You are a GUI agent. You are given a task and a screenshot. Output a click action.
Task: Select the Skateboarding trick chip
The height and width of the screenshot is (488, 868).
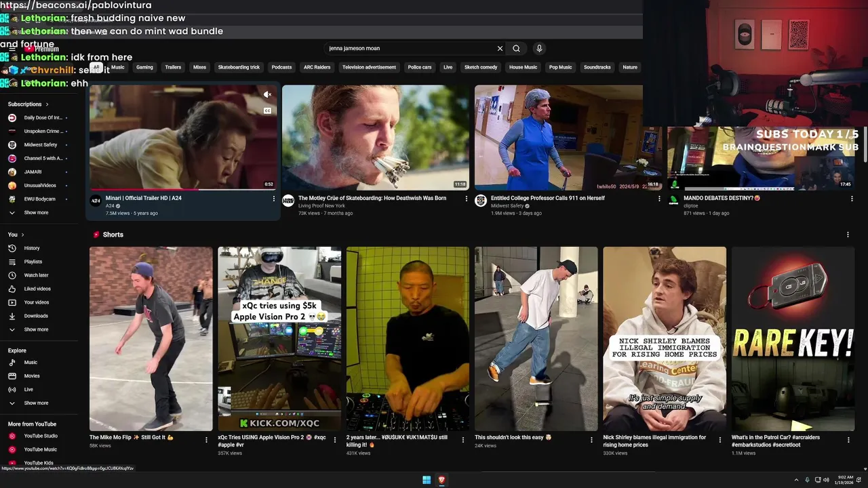click(239, 67)
